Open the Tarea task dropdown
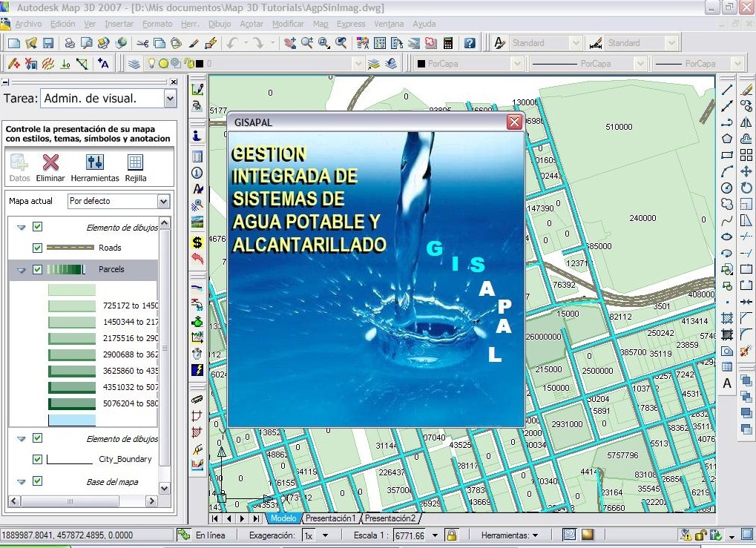The width and height of the screenshot is (756, 548). (x=170, y=98)
